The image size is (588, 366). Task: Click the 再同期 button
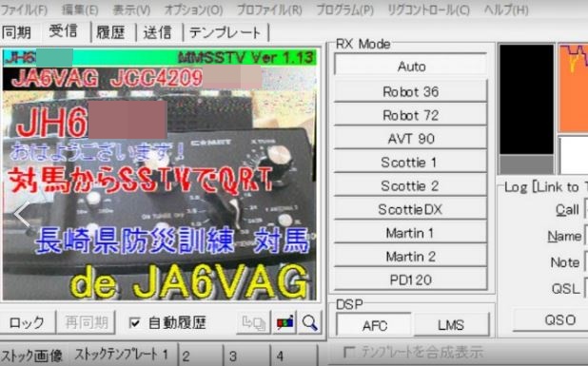pos(86,322)
